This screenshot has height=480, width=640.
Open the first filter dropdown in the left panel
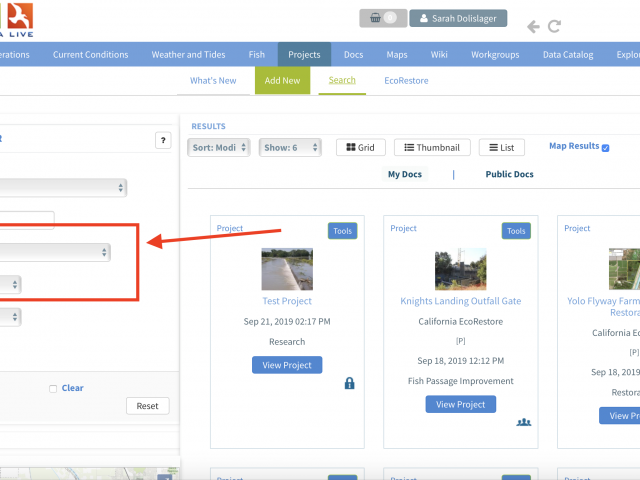63,188
